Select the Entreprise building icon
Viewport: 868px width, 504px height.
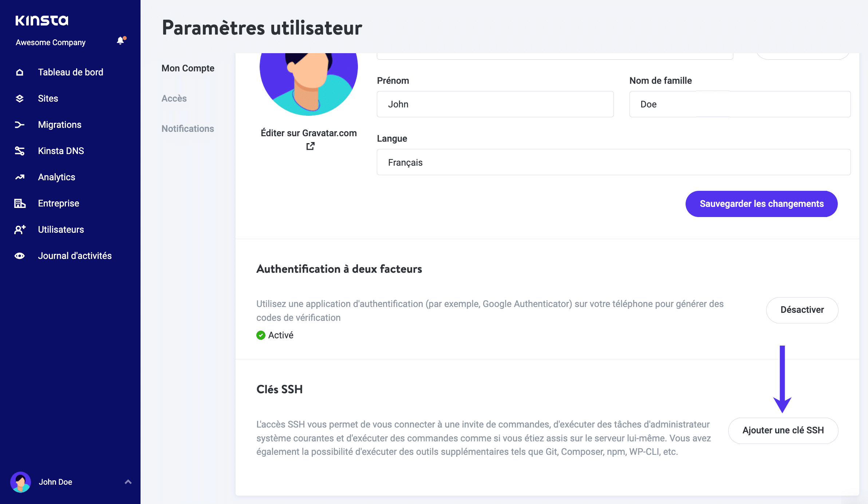(x=20, y=203)
